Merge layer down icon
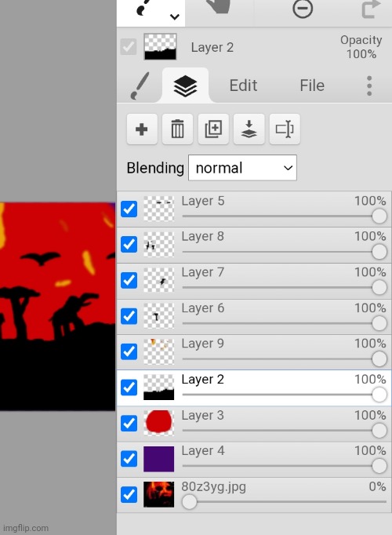The image size is (392, 535). (249, 129)
